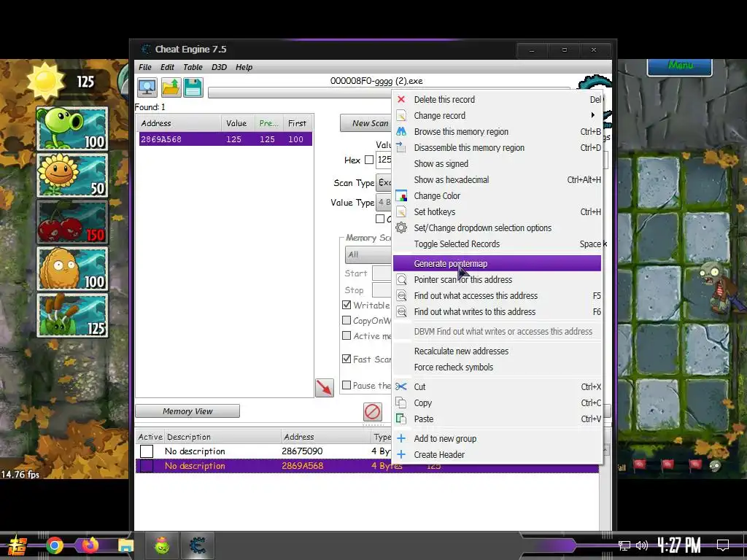Open the Help menu
Viewport: 747px width, 560px height.
tap(244, 67)
